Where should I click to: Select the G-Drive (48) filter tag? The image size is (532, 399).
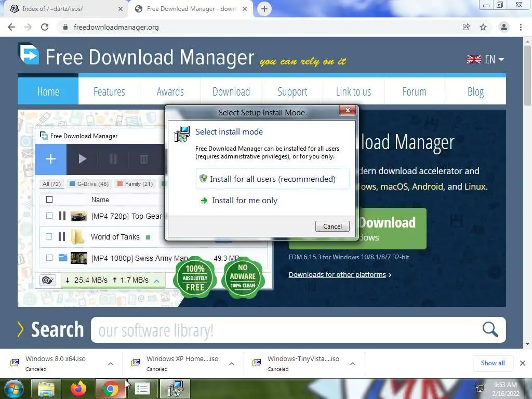coord(89,184)
